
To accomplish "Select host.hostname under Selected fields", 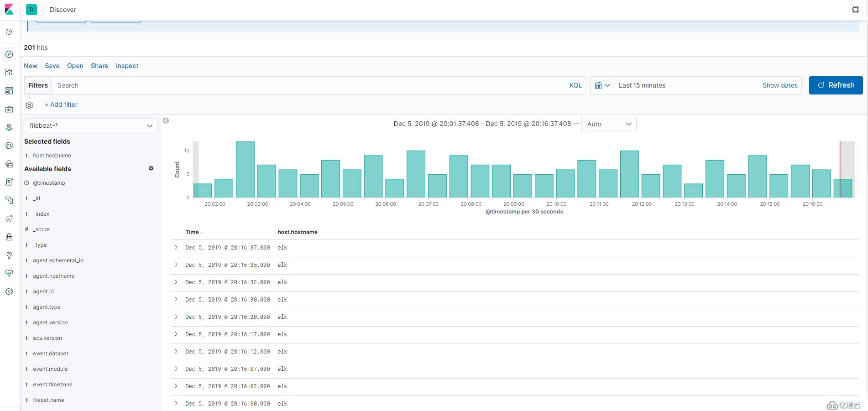I will pyautogui.click(x=52, y=156).
